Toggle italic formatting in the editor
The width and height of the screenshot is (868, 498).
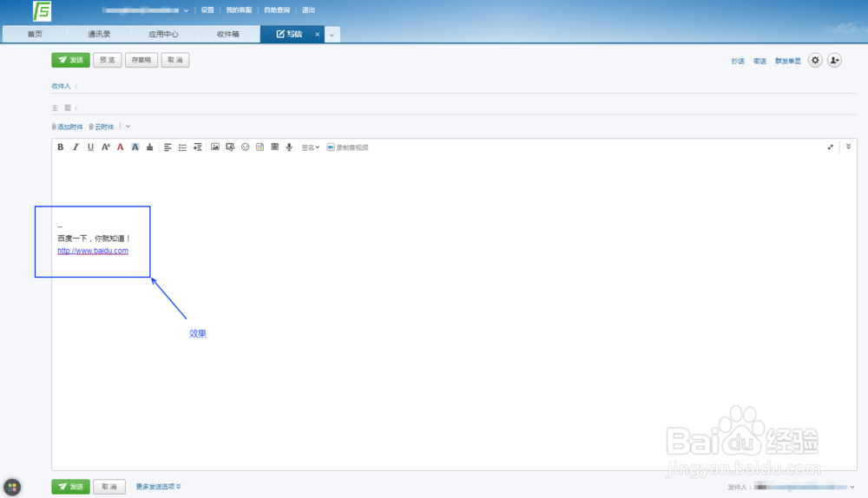(76, 147)
